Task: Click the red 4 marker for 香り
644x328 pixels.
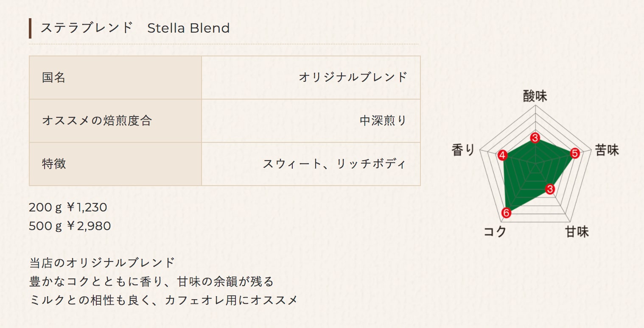Action: (x=502, y=156)
